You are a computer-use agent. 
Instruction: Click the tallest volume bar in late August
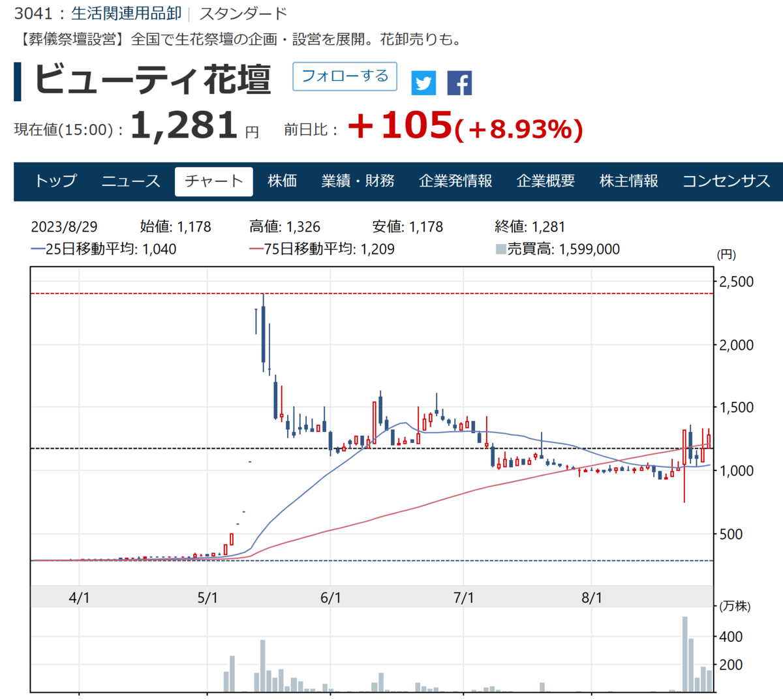(x=685, y=654)
